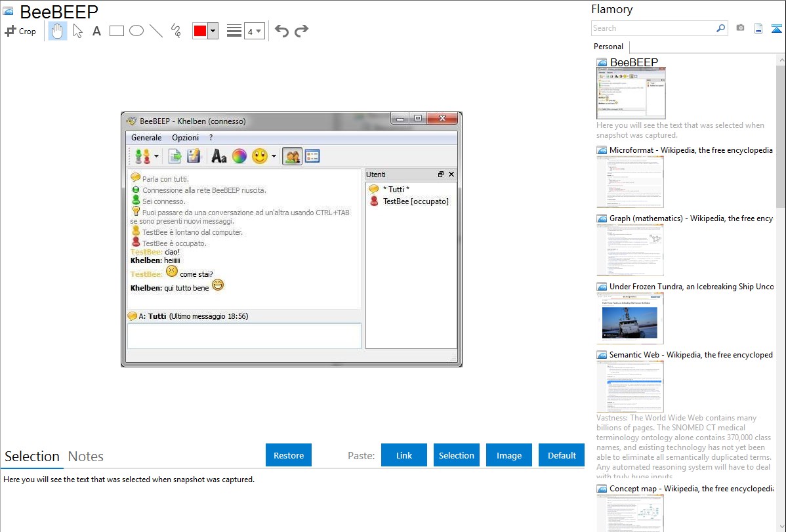Click the search magnifier icon

tap(721, 28)
